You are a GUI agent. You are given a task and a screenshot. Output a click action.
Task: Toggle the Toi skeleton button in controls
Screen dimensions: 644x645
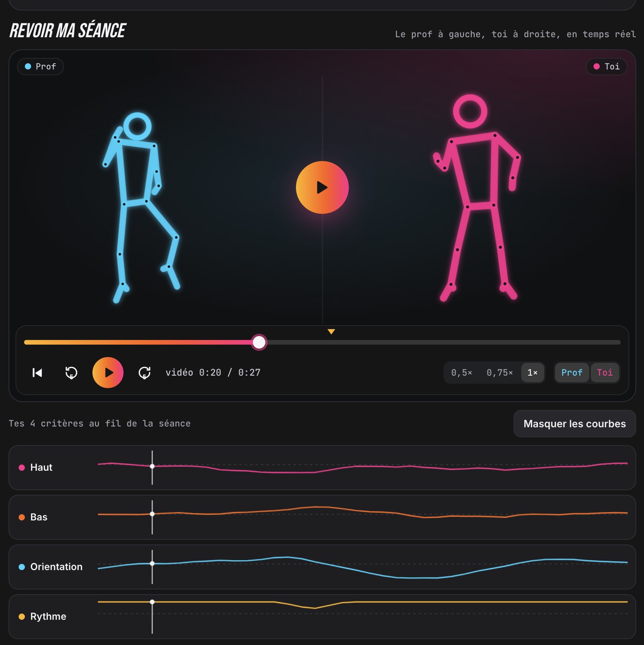tap(604, 372)
